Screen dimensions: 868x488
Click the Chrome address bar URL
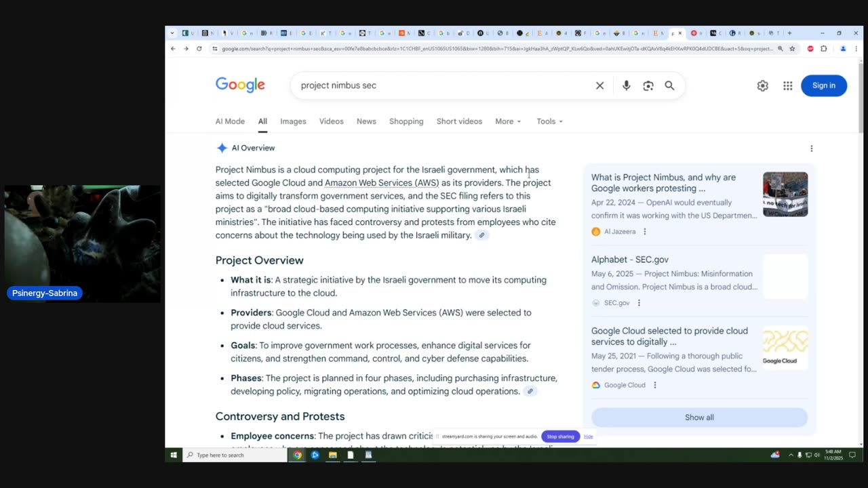click(497, 49)
